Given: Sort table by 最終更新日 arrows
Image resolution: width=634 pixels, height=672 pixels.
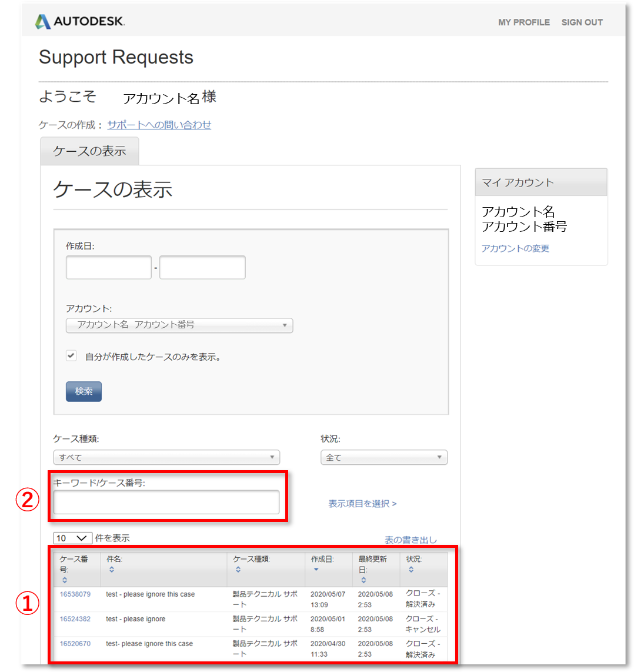Looking at the screenshot, I should point(363,580).
